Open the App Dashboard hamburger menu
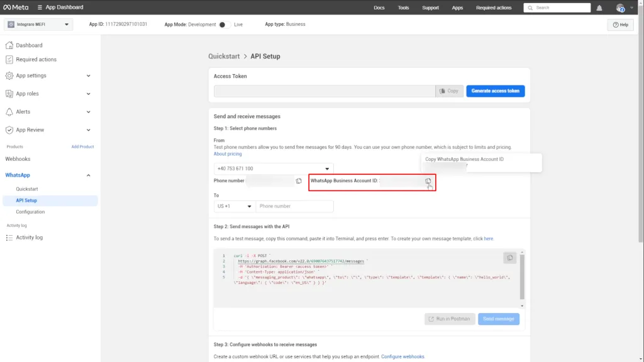The width and height of the screenshot is (644, 362). (40, 8)
